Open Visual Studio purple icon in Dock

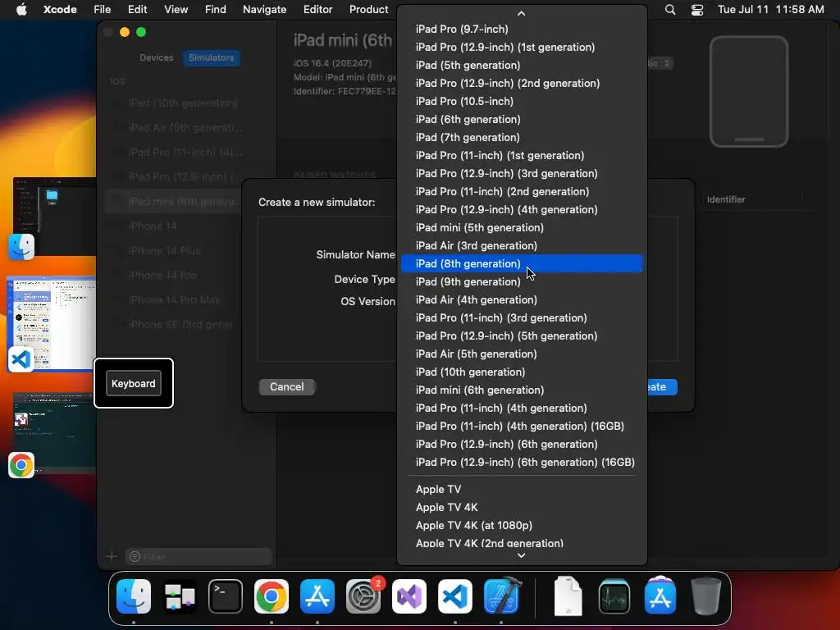(409, 596)
